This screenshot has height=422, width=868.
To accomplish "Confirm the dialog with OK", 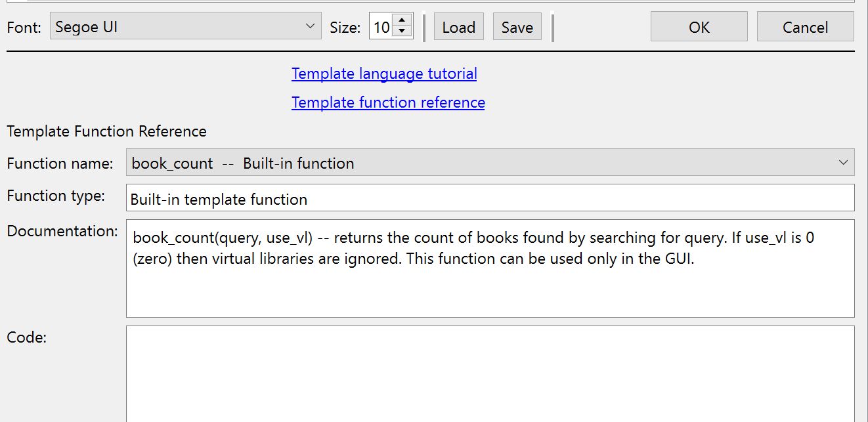I will pos(699,27).
